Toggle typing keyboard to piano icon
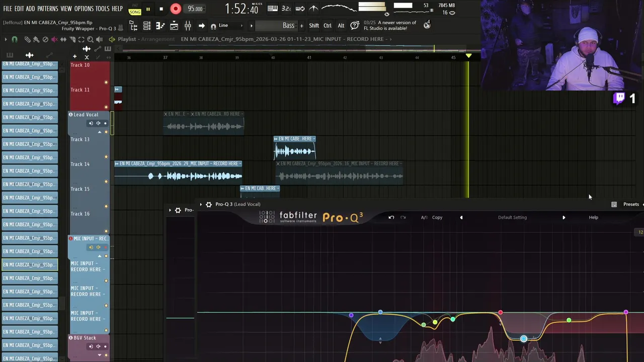The height and width of the screenshot is (362, 644). tap(272, 9)
